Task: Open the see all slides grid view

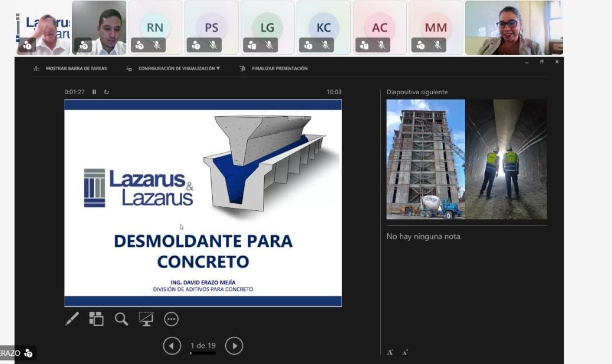Action: 96,319
